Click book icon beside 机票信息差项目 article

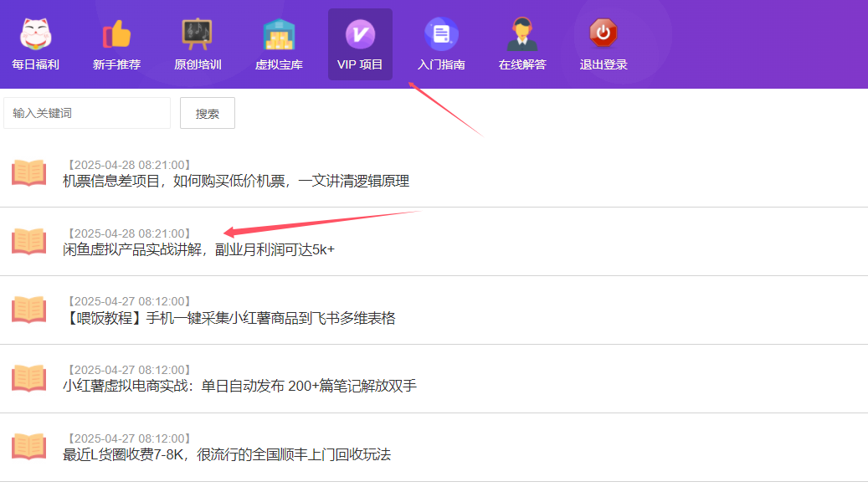click(28, 172)
